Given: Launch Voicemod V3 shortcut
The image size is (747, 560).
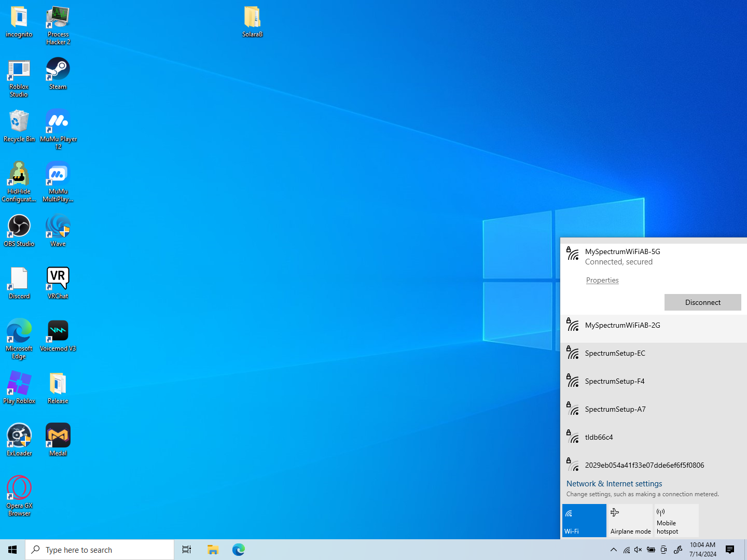Looking at the screenshot, I should tap(58, 336).
